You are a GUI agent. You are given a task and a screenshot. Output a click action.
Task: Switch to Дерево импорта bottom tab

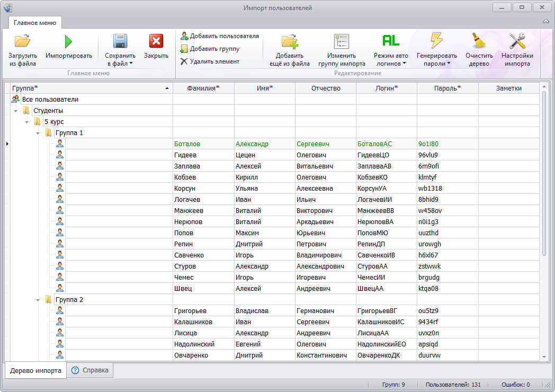pyautogui.click(x=35, y=371)
